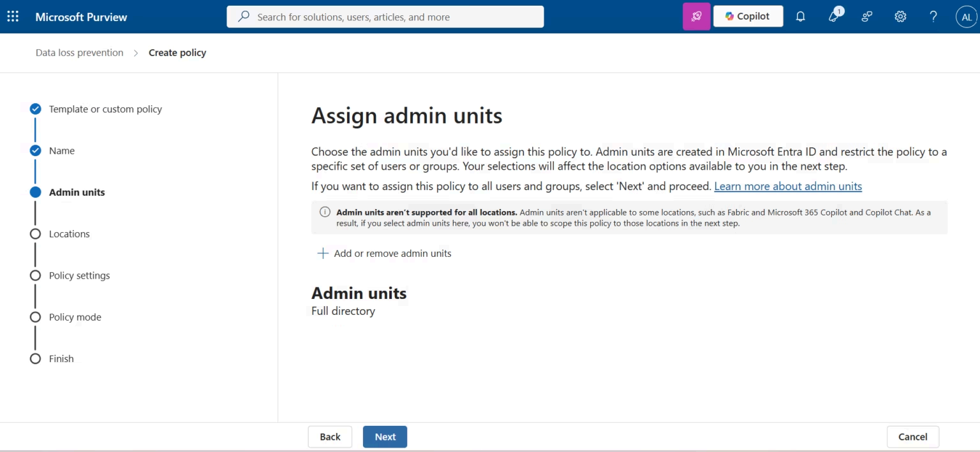This screenshot has width=980, height=452.
Task: Select the Locations step label
Action: pos(70,234)
